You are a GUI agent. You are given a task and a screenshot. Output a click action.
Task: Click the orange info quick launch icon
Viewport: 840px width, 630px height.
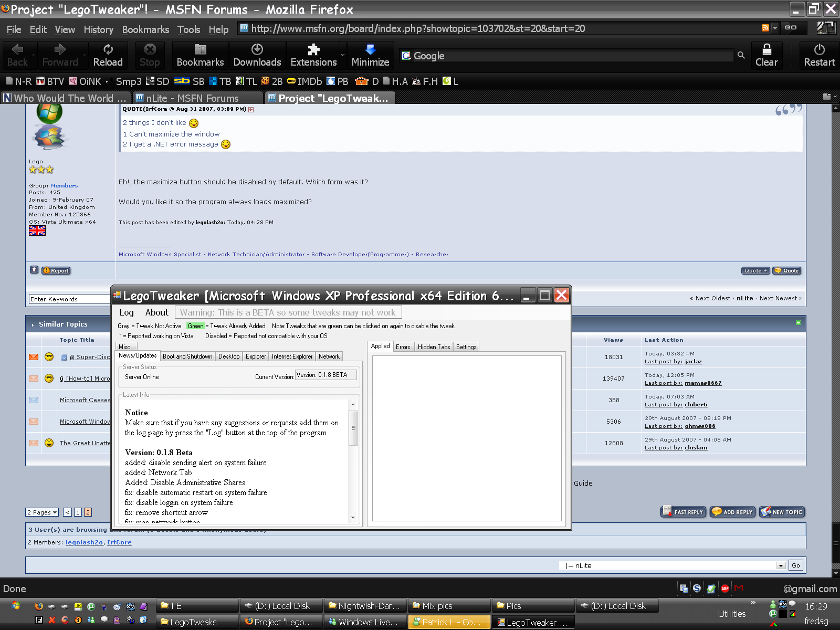pos(78,620)
